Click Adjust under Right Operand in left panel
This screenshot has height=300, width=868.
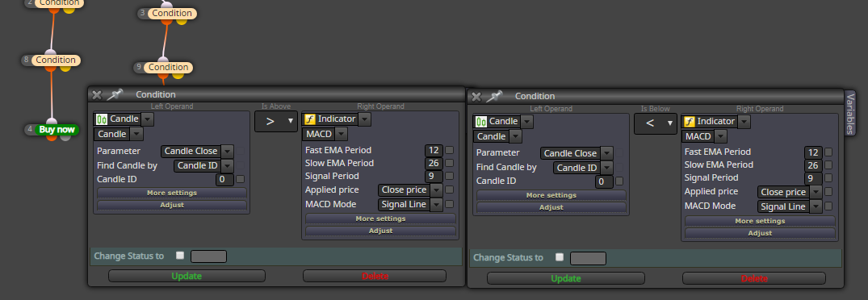pos(380,231)
